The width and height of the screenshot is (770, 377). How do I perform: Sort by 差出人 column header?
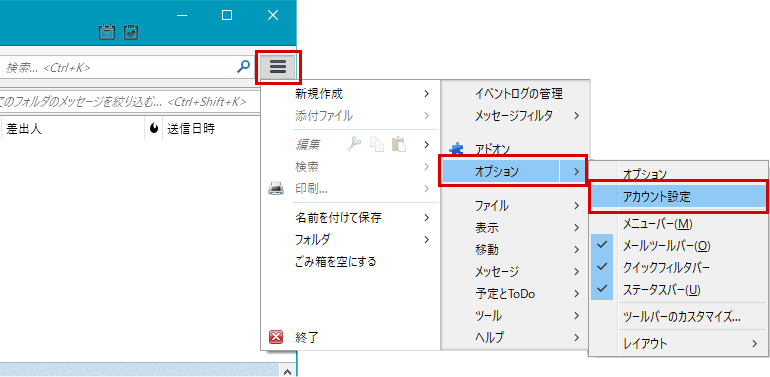click(x=73, y=129)
